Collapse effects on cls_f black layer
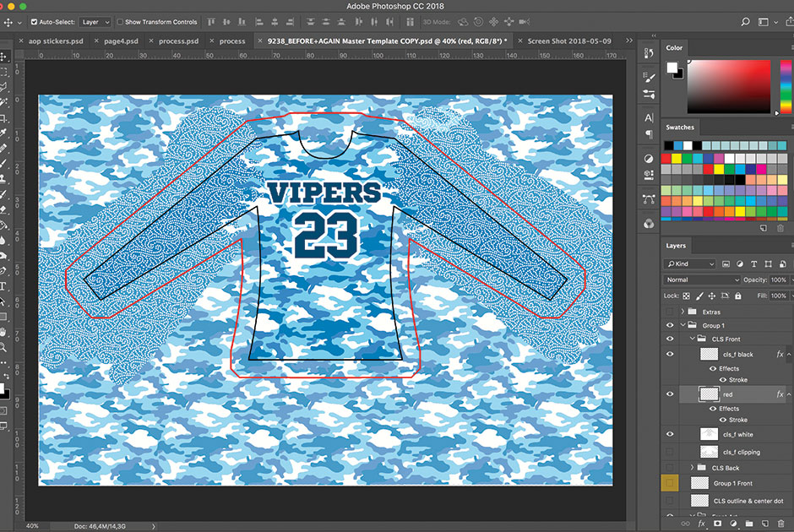The height and width of the screenshot is (532, 794). (x=788, y=355)
